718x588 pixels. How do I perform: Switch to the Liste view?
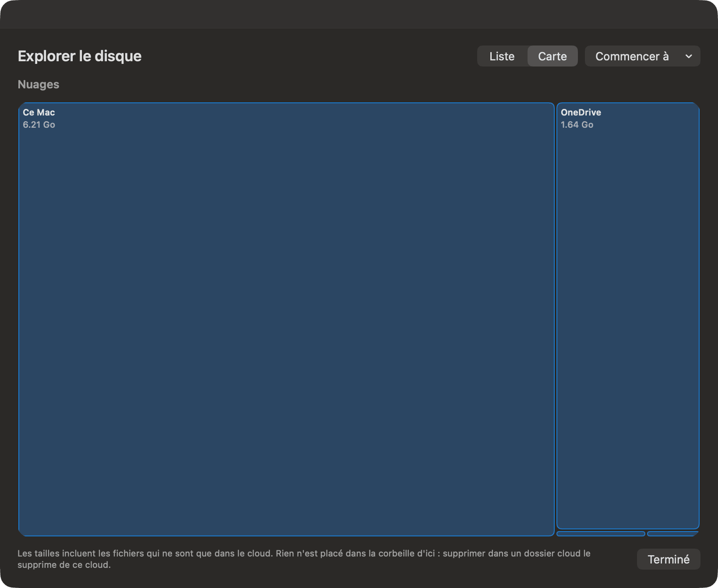pos(502,56)
